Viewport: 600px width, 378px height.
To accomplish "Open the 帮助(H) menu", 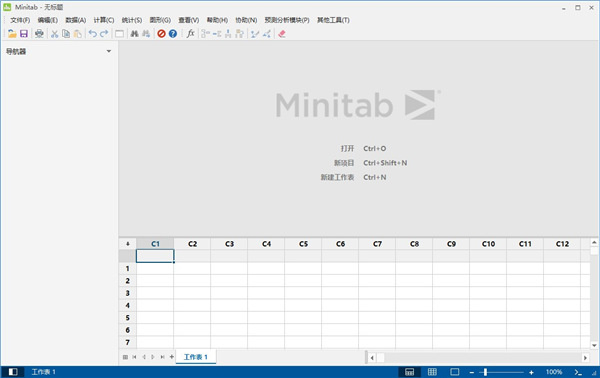I will click(217, 20).
